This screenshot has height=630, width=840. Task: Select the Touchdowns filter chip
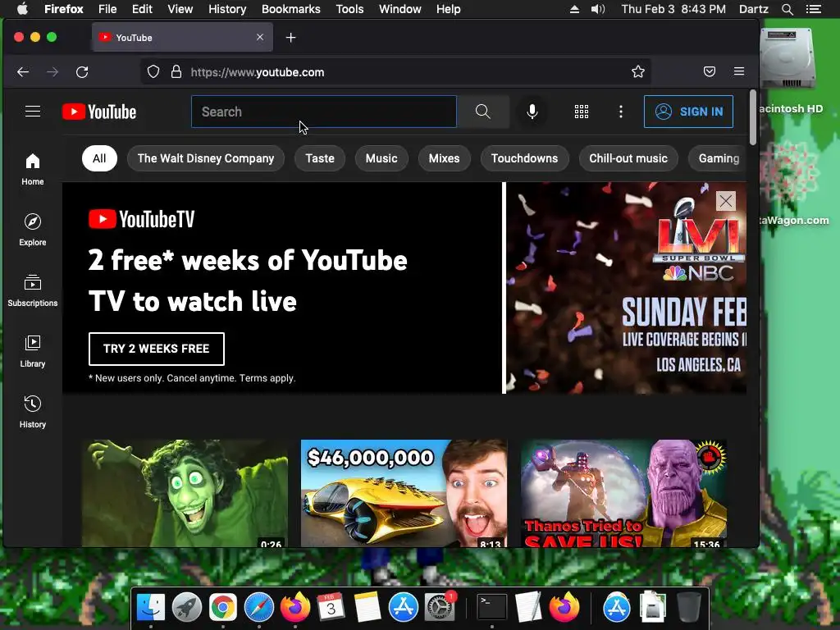coord(524,158)
